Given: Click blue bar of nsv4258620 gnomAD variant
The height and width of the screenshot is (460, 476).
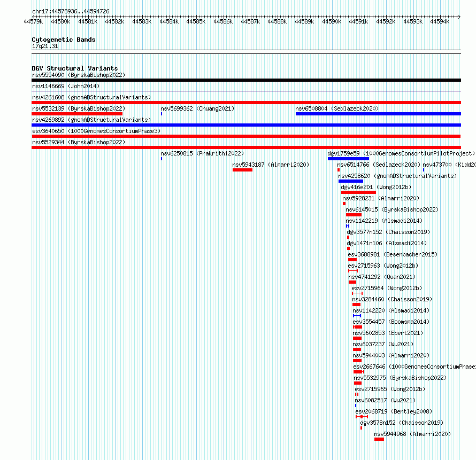Looking at the screenshot, I should [351, 181].
